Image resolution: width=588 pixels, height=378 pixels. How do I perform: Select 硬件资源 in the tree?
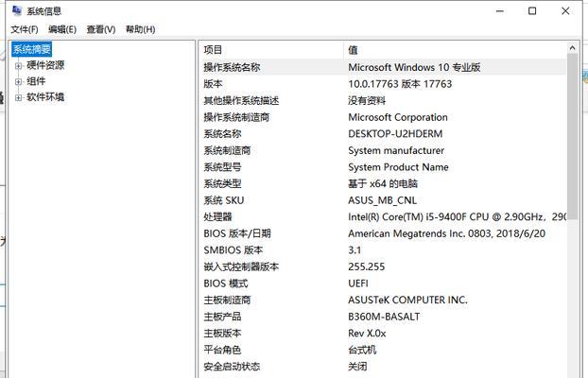tap(45, 65)
